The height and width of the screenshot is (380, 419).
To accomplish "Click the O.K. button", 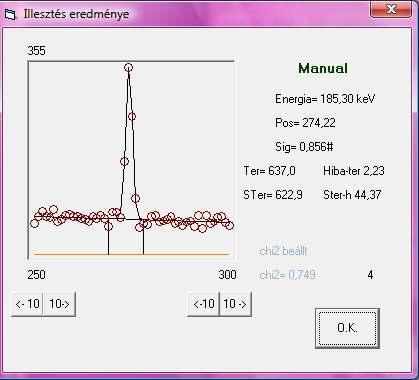I will (347, 328).
